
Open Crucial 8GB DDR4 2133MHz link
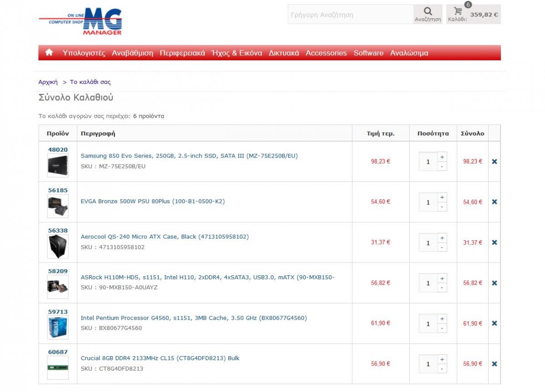[160, 358]
